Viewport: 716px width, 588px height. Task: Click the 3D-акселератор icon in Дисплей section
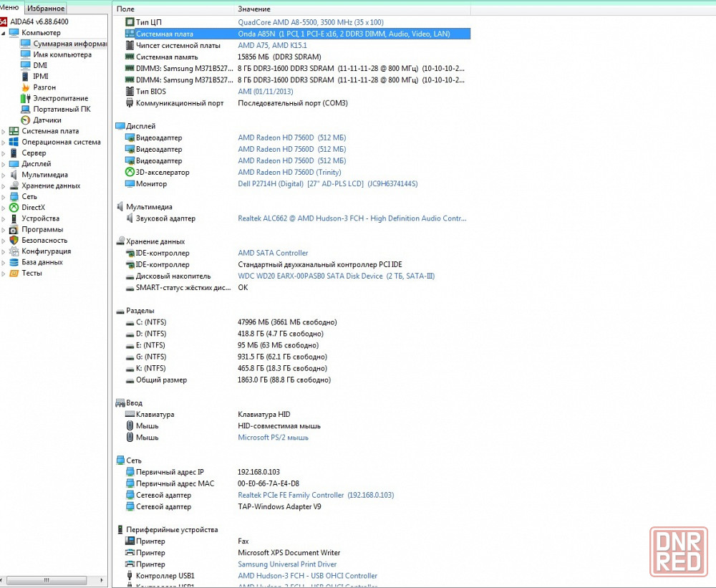pyautogui.click(x=130, y=173)
